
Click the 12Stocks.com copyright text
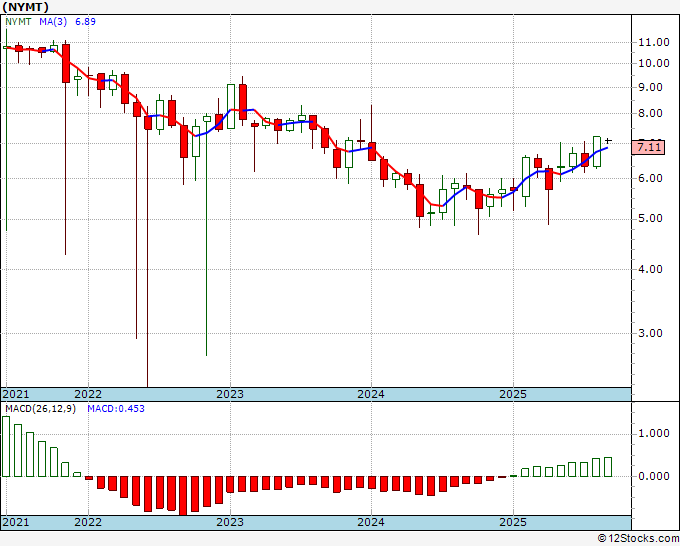coord(638,539)
